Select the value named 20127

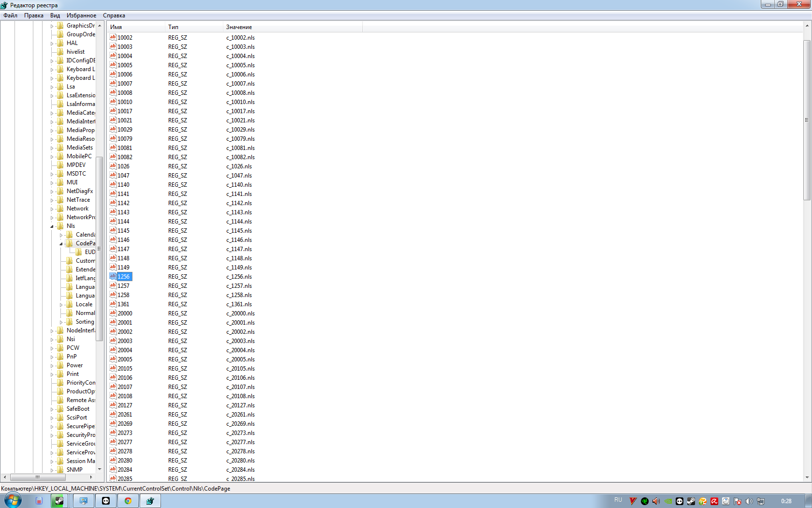coord(125,405)
